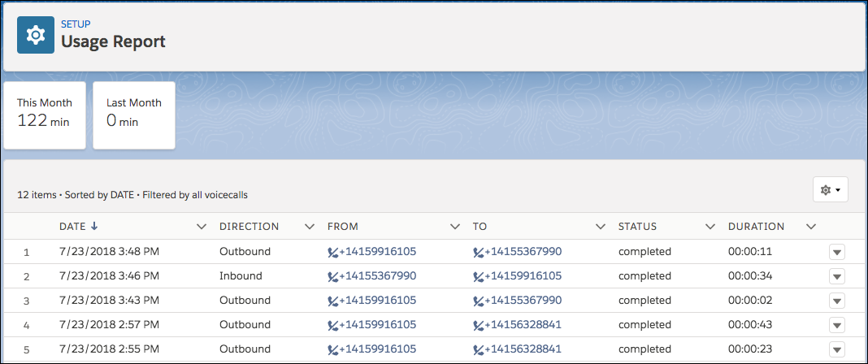Sort by the DIRECTION column header
Screen dimensions: 868x364
(x=250, y=226)
